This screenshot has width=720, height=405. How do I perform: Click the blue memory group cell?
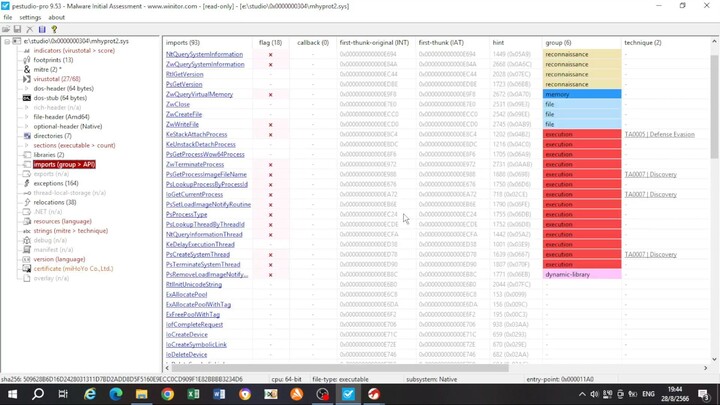pyautogui.click(x=582, y=94)
